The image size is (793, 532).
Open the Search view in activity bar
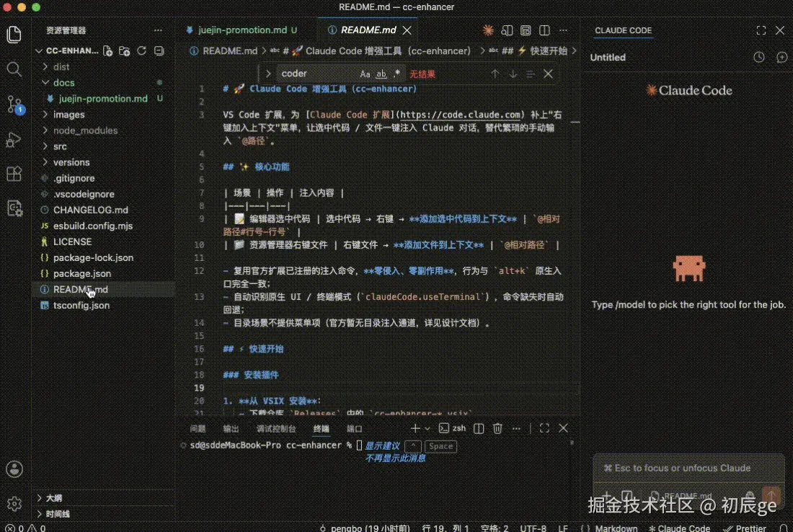[14, 69]
